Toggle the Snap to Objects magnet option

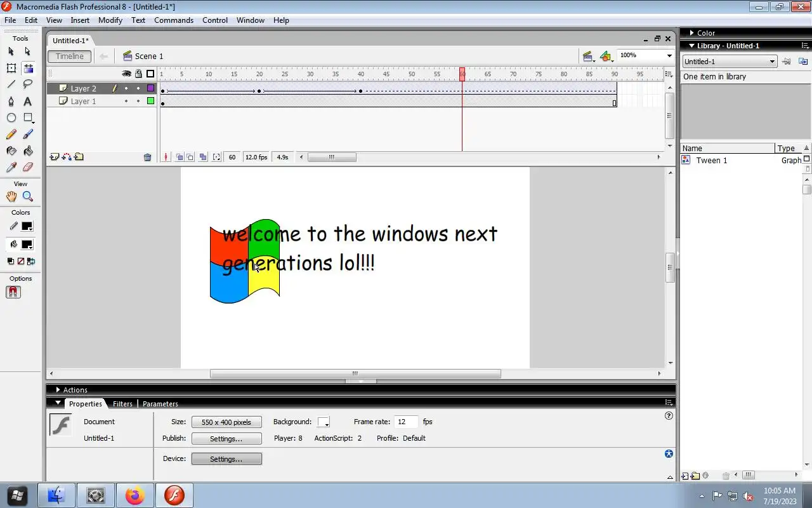click(x=13, y=292)
